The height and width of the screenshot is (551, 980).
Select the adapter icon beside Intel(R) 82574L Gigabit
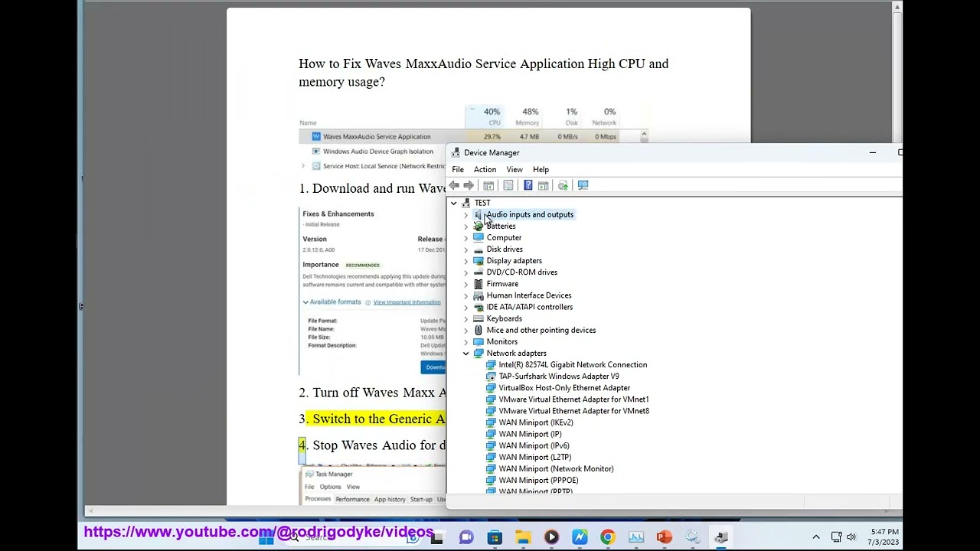pyautogui.click(x=491, y=365)
